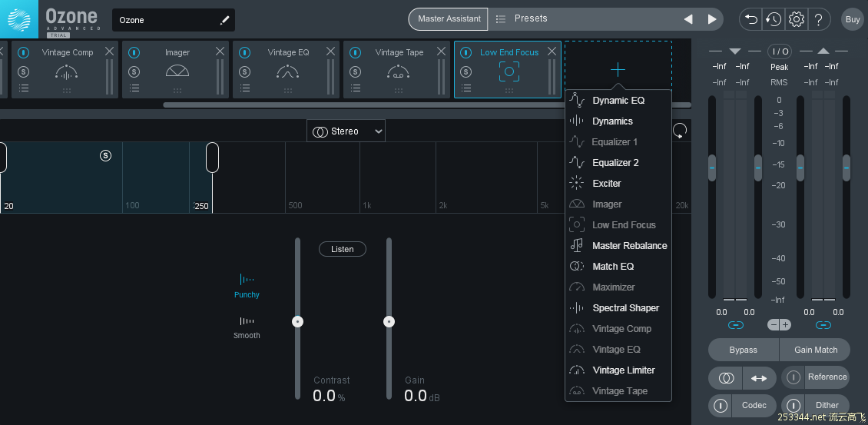The width and height of the screenshot is (868, 425).
Task: Link output gain faders
Action: coord(823,325)
